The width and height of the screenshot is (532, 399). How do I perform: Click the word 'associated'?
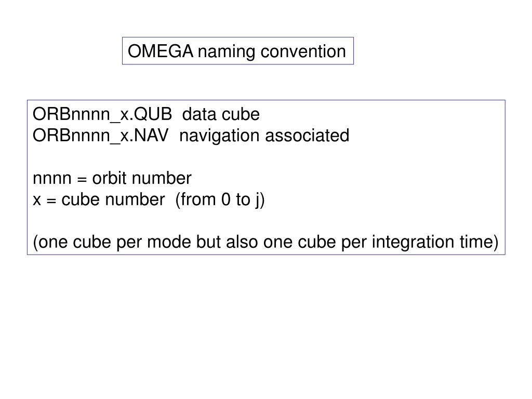[307, 136]
